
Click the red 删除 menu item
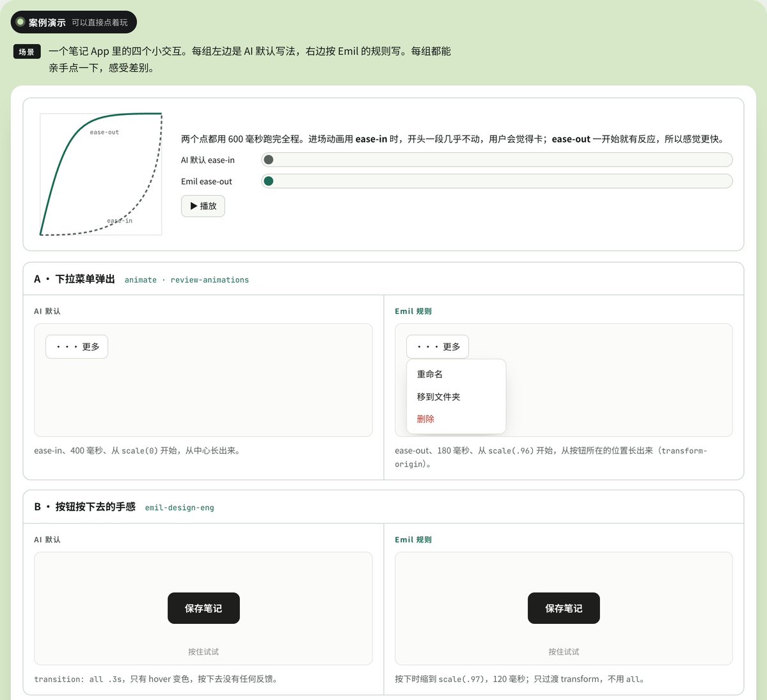(456, 419)
